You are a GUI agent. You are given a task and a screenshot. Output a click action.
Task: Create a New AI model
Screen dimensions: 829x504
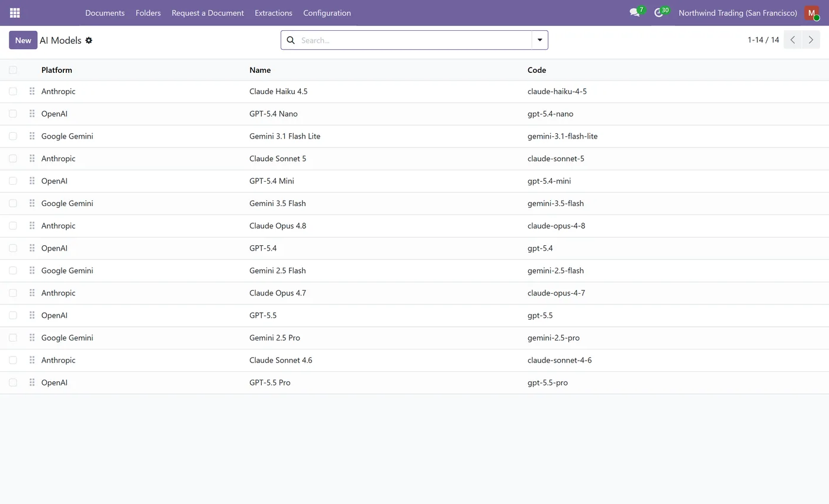pyautogui.click(x=23, y=40)
